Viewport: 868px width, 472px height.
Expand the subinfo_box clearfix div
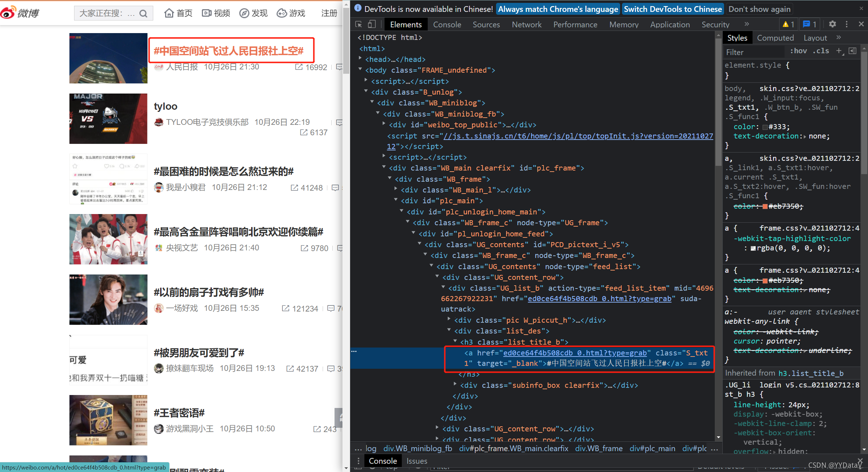click(454, 385)
